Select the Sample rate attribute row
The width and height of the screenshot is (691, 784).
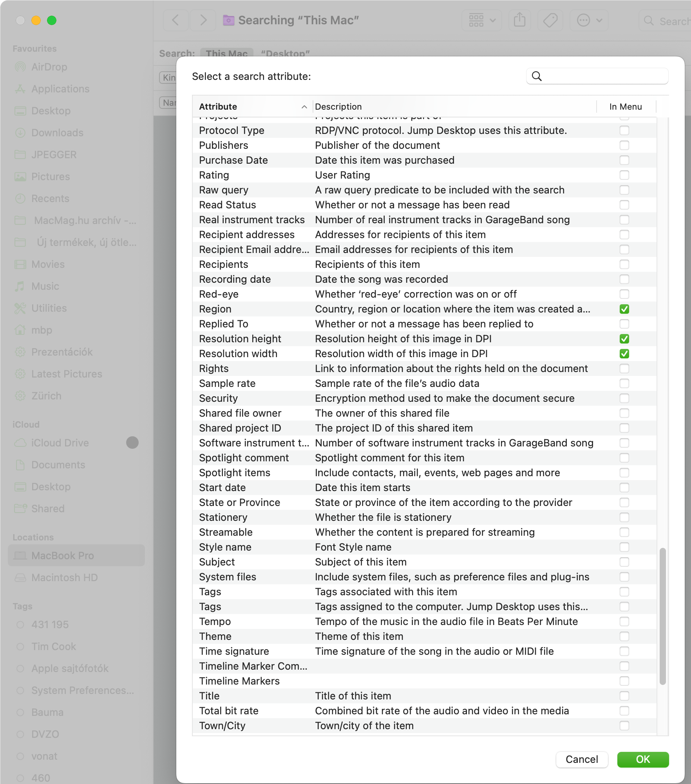[424, 383]
